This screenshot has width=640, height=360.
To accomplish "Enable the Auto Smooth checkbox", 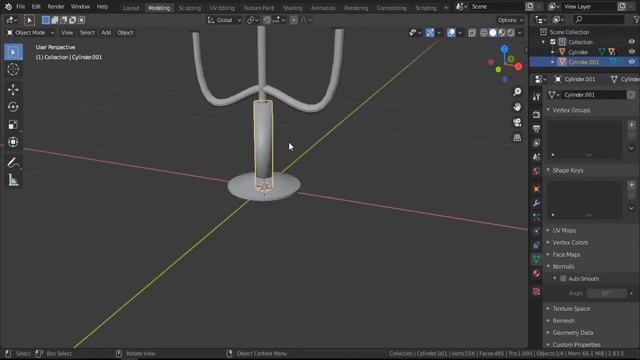I will [563, 278].
